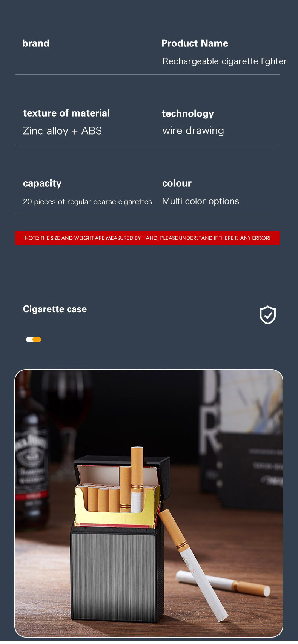Click the texture of material heading
Screen dimensions: 298x644
[66, 113]
